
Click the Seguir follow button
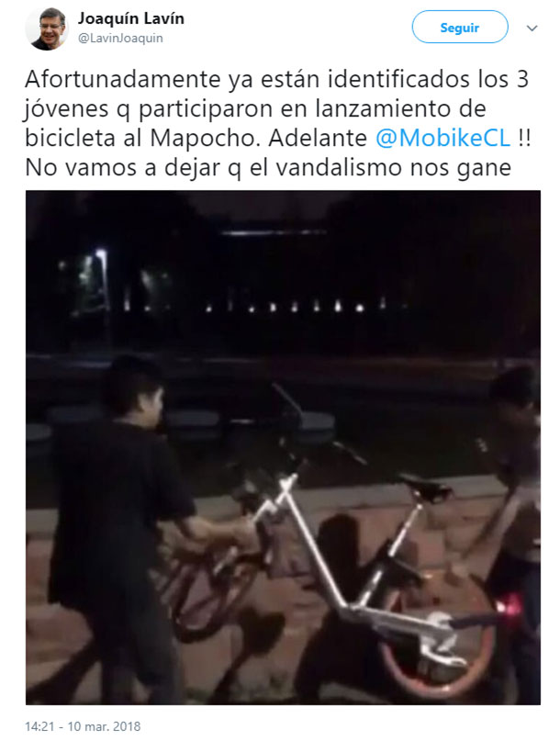460,28
